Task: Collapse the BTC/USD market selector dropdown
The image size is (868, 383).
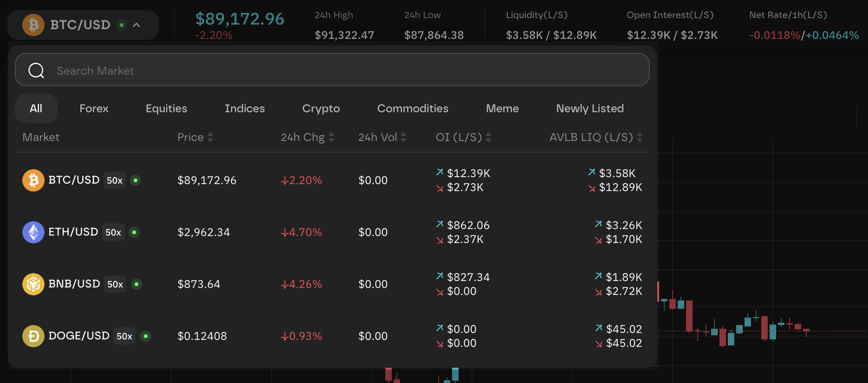Action: click(136, 25)
